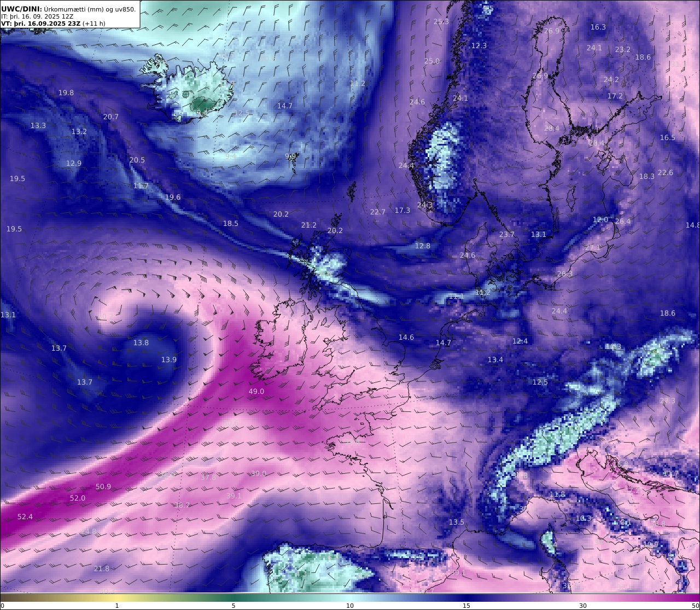Image resolution: width=700 pixels, height=610 pixels.
Task: Click the colorbar tick label 15
Action: pyautogui.click(x=466, y=606)
